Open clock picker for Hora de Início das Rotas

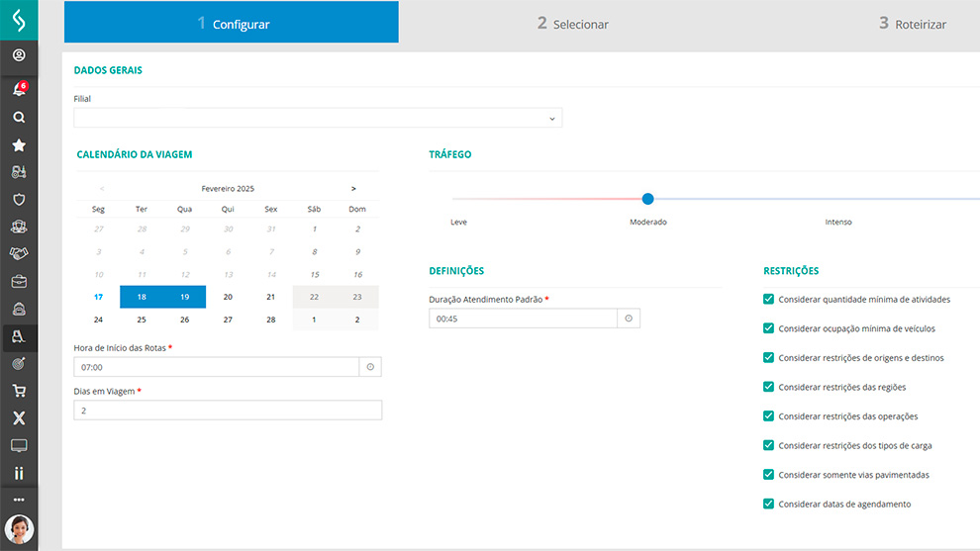pyautogui.click(x=370, y=367)
